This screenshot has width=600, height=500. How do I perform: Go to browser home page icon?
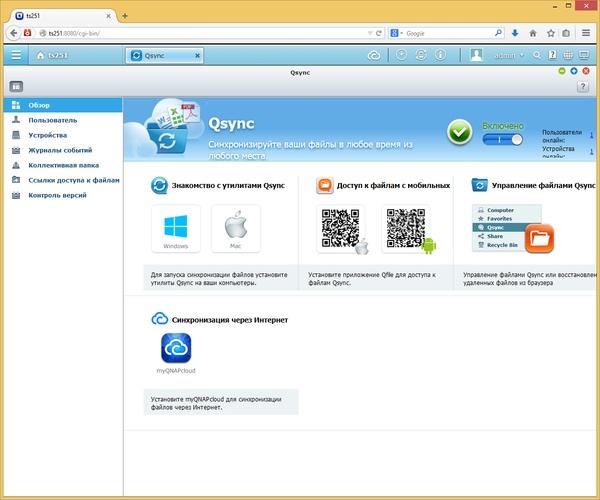533,33
